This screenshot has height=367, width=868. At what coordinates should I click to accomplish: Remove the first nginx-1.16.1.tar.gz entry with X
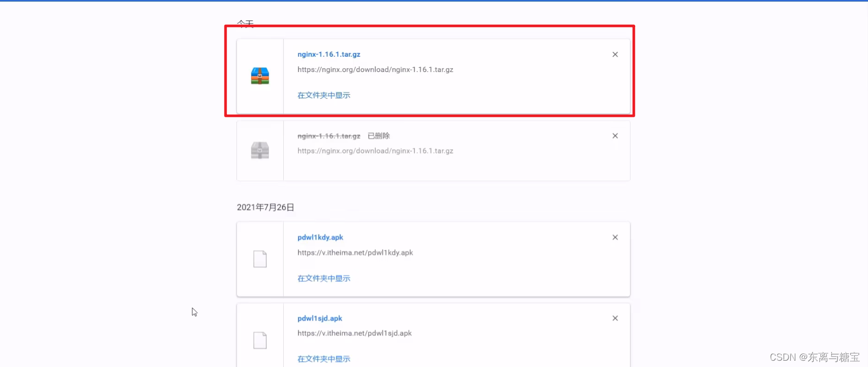tap(615, 55)
